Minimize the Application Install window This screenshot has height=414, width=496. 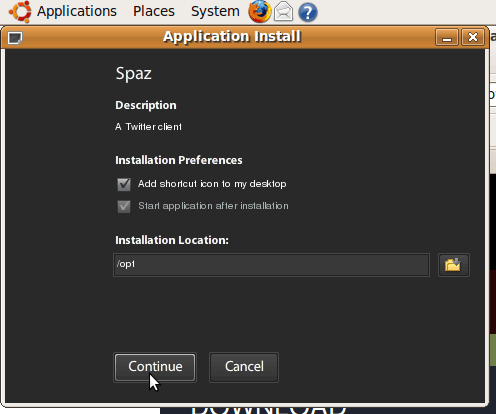(x=447, y=37)
